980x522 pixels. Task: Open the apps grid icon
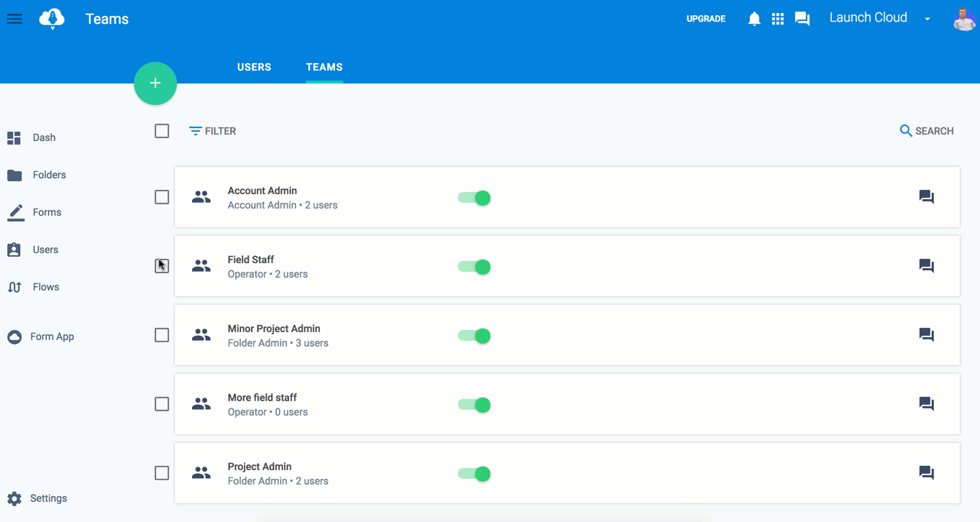tap(778, 19)
